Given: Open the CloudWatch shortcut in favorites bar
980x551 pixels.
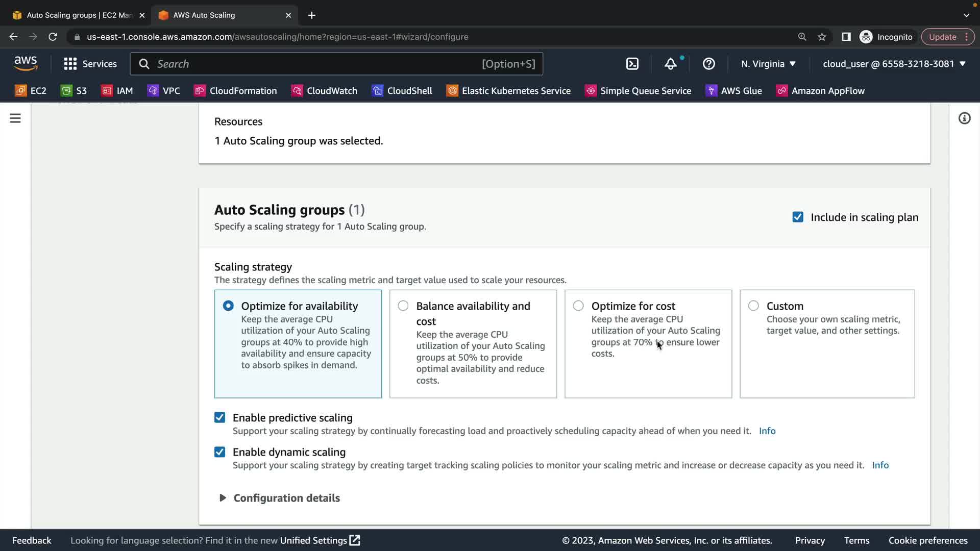Looking at the screenshot, I should [x=324, y=91].
